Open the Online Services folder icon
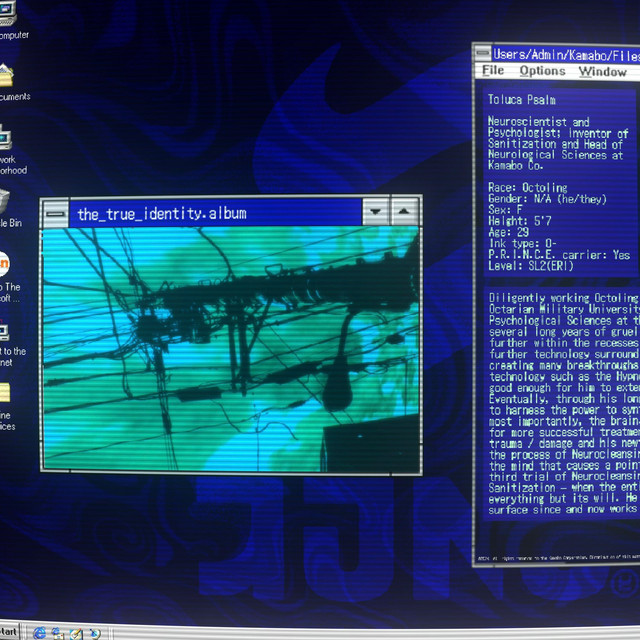The width and height of the screenshot is (640, 640). pos(5,393)
